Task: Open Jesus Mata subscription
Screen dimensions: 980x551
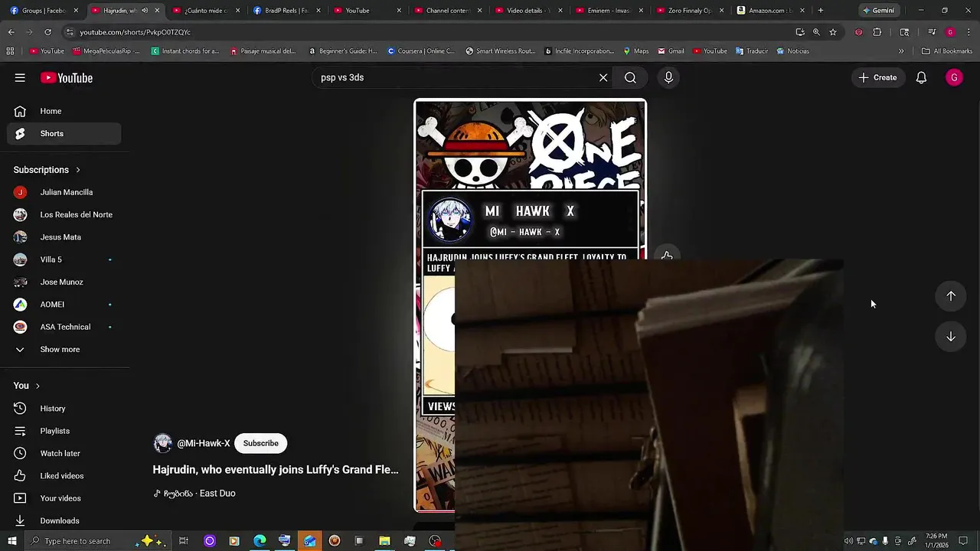Action: tap(64, 237)
